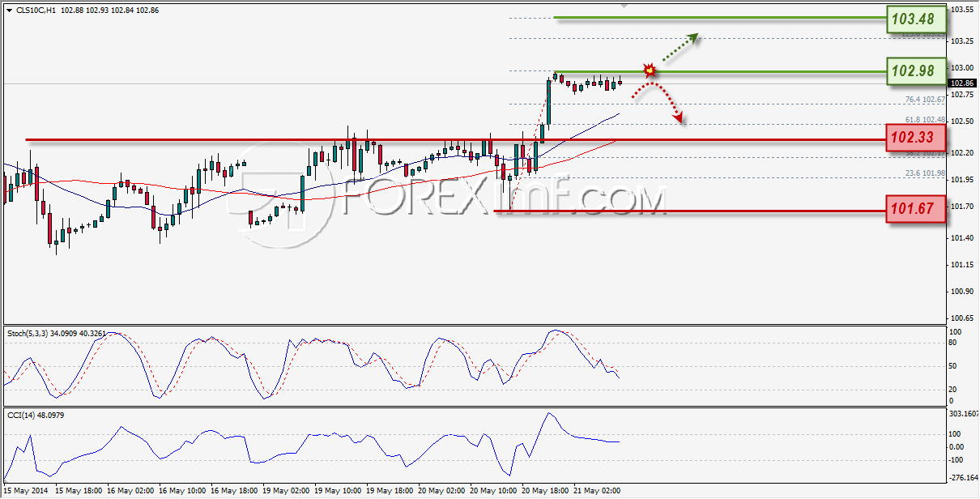Click the 15 May 2014 date on time axis
Image resolution: width=980 pixels, height=499 pixels.
(25, 491)
